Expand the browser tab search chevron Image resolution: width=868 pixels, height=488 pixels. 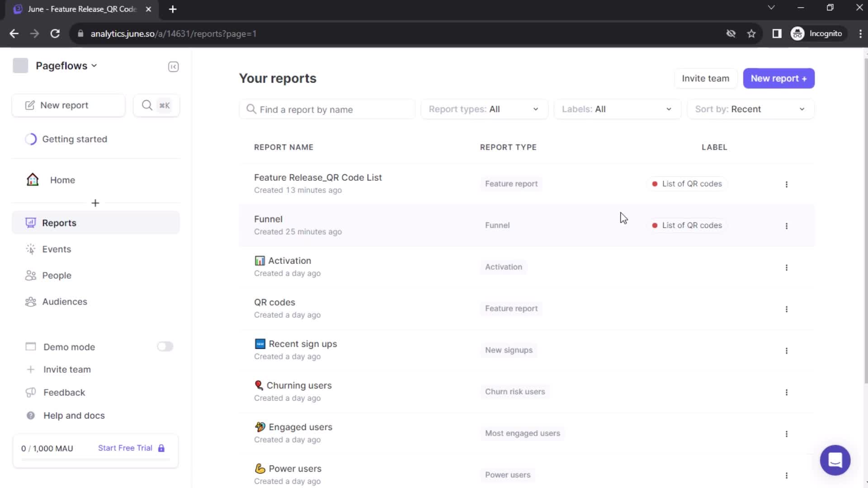coord(771,8)
